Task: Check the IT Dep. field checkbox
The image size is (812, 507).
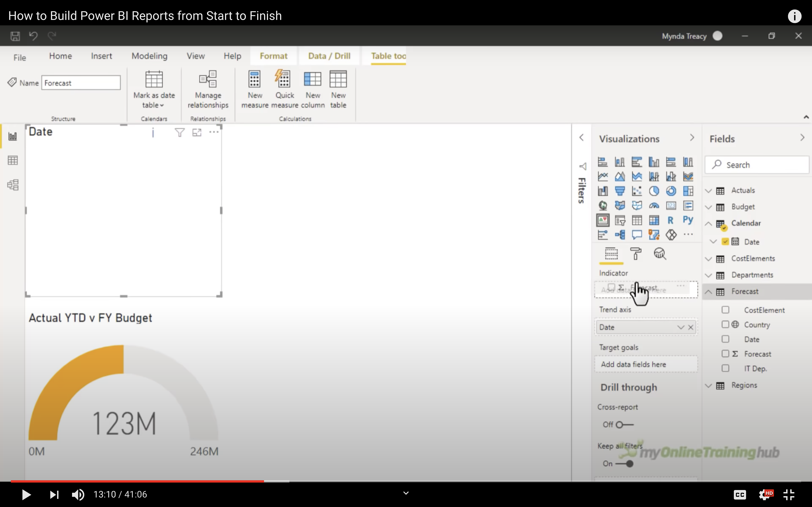Action: pyautogui.click(x=725, y=368)
